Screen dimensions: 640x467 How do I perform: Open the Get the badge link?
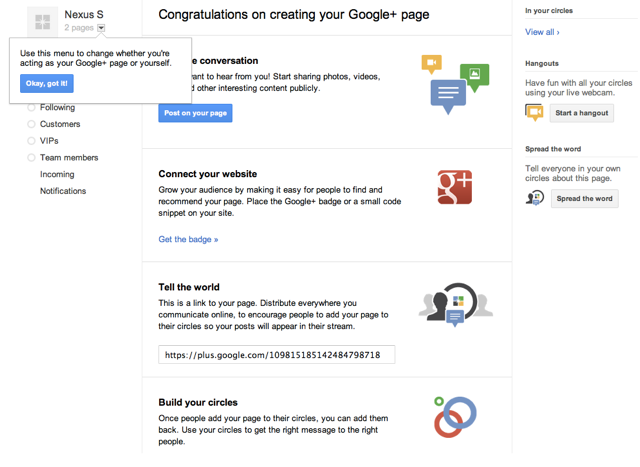coord(188,239)
